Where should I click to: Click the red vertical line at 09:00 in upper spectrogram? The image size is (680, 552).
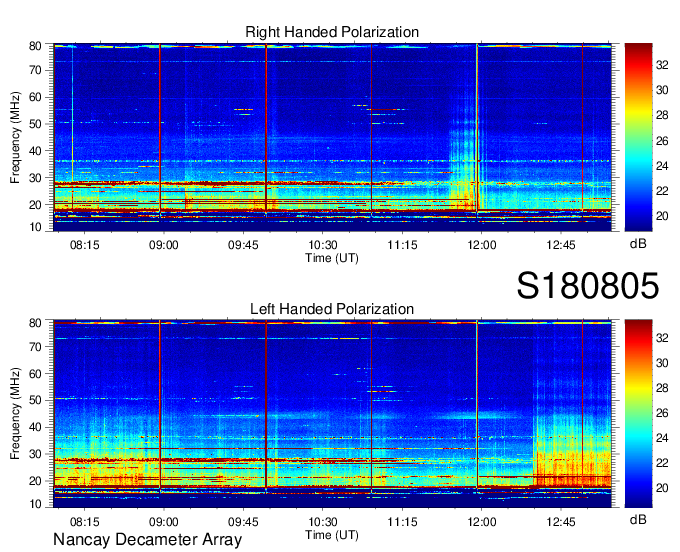[160, 128]
